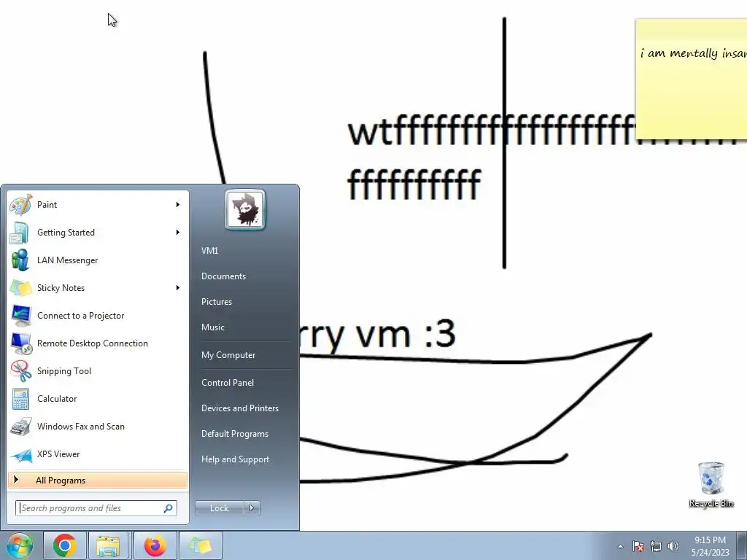The height and width of the screenshot is (560, 747).
Task: Click the Search programs and files field
Action: (x=96, y=508)
